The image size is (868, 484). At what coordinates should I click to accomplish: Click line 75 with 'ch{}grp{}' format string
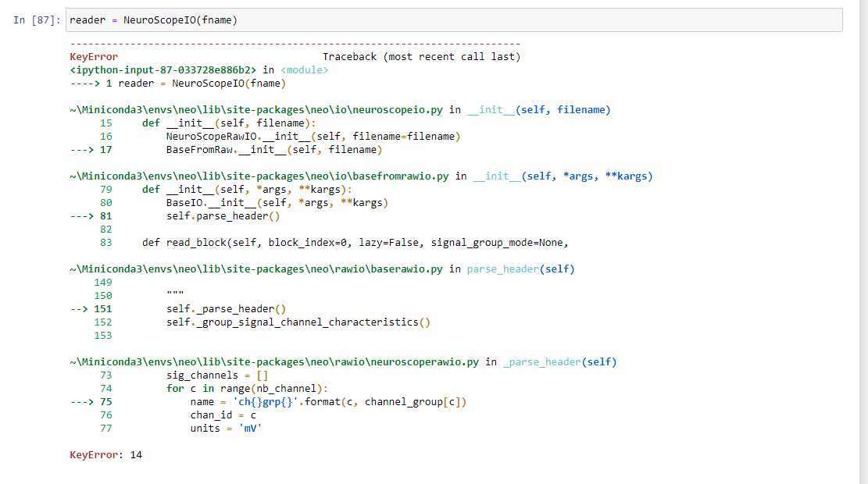coord(328,401)
